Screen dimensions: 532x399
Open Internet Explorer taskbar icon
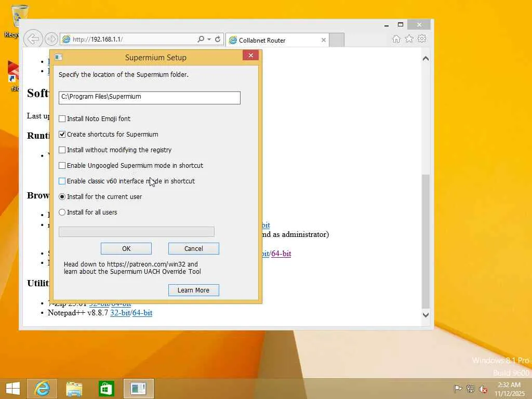(42, 389)
